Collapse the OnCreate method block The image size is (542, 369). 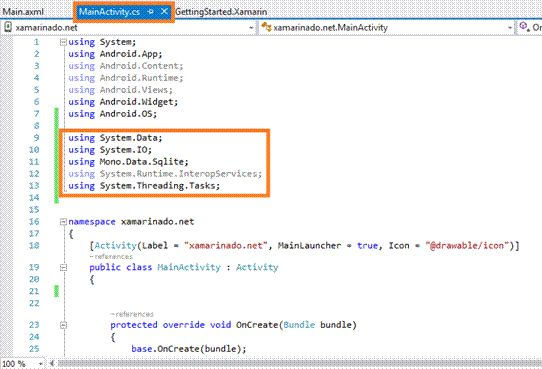pyautogui.click(x=63, y=325)
